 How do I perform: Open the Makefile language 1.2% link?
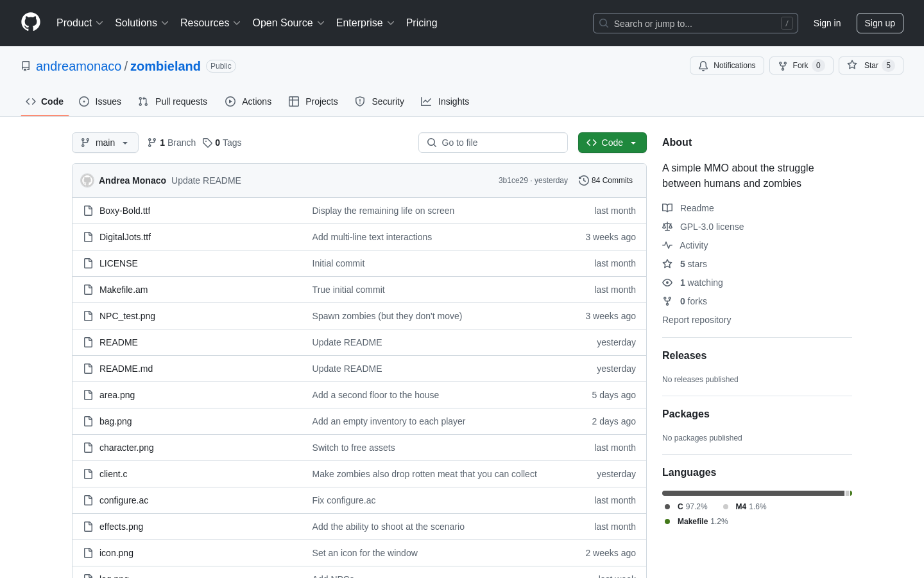click(696, 521)
